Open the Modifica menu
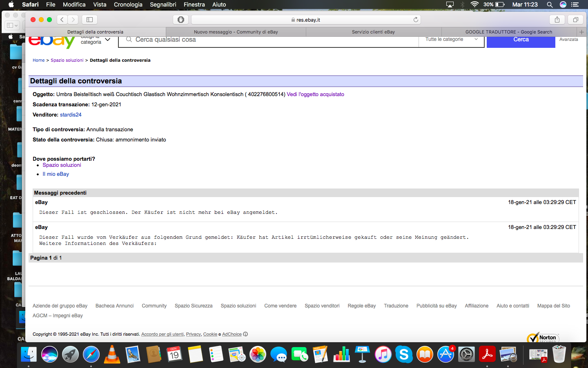This screenshot has width=588, height=368. tap(74, 4)
